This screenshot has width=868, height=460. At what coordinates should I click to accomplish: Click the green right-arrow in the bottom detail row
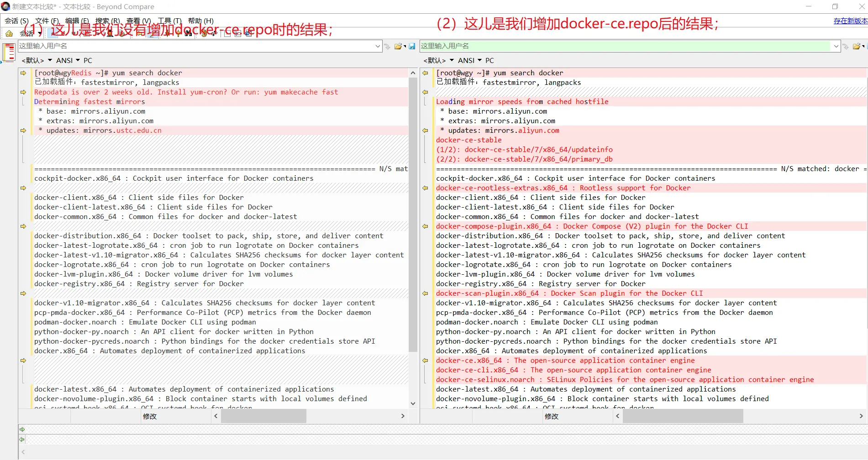(22, 429)
